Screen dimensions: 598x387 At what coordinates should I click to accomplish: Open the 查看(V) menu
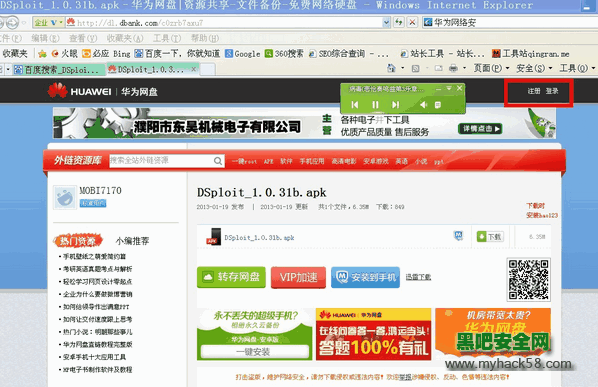83,38
